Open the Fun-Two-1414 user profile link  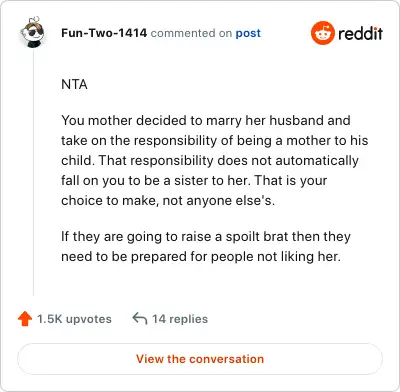(104, 33)
